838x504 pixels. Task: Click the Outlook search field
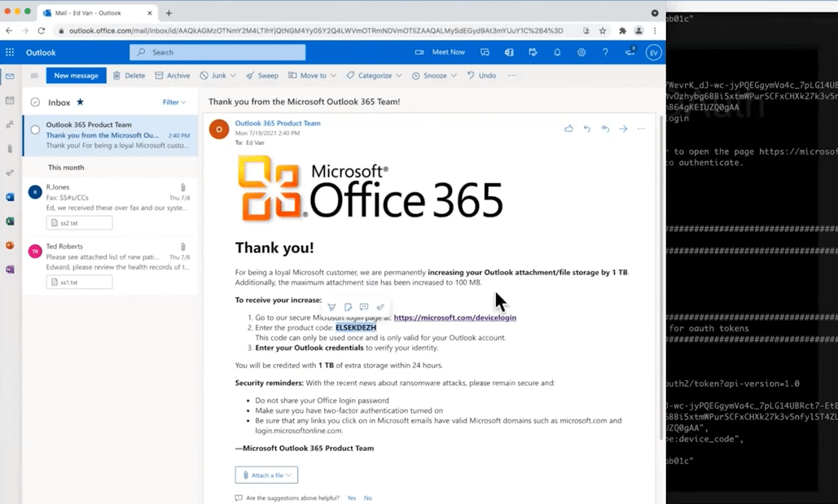217,52
